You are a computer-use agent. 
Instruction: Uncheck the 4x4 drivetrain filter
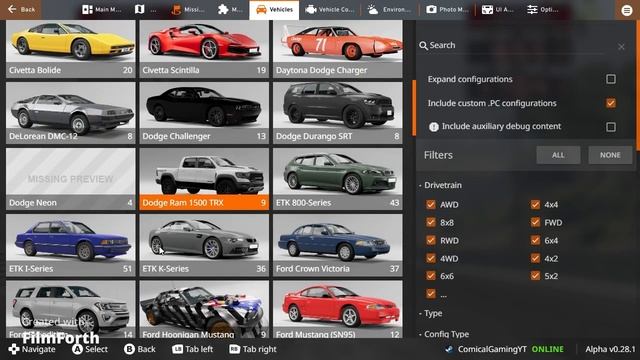[x=535, y=204]
